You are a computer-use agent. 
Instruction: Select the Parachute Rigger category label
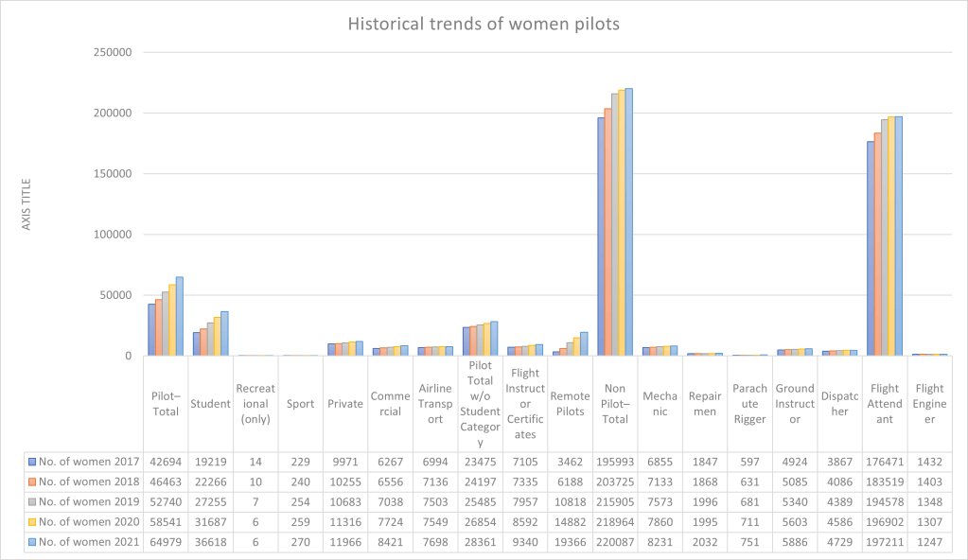[749, 404]
